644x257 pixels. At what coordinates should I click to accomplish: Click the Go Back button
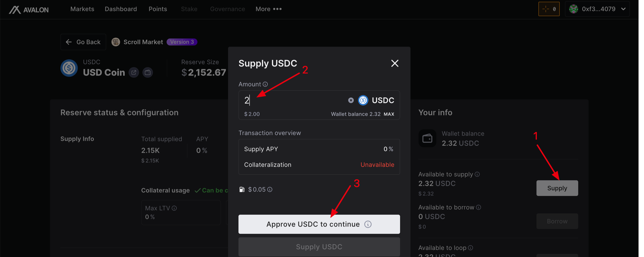[83, 42]
